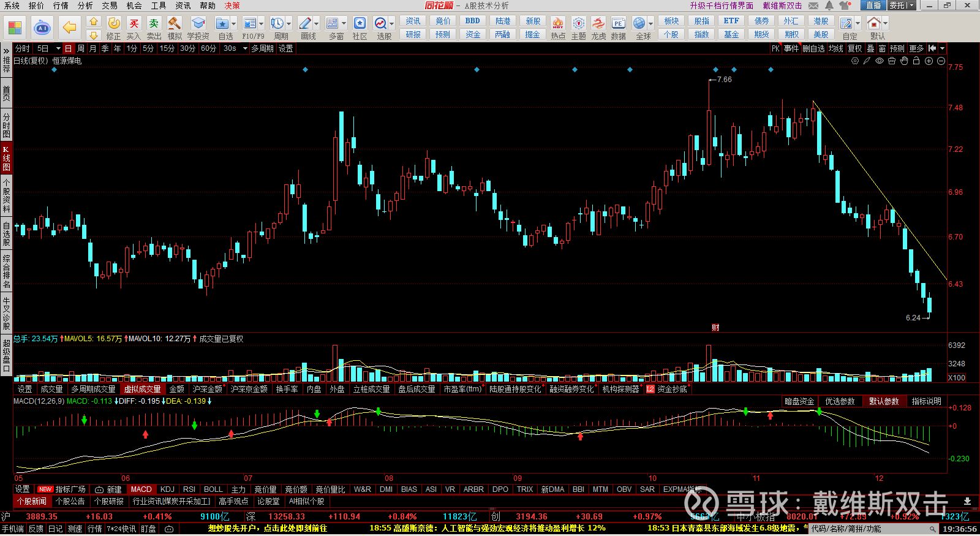Viewport: 980px width, 536px height.
Task: Click the 指标说明 button
Action: [x=926, y=401]
